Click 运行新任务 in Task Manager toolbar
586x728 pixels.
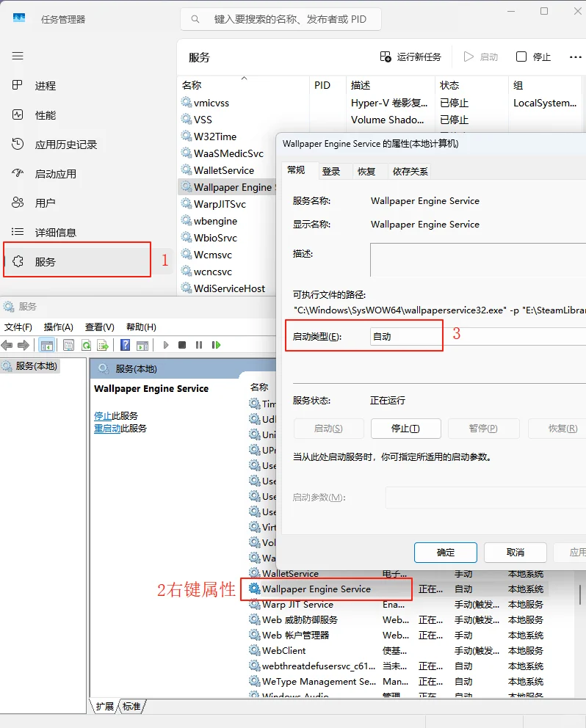[x=410, y=57]
